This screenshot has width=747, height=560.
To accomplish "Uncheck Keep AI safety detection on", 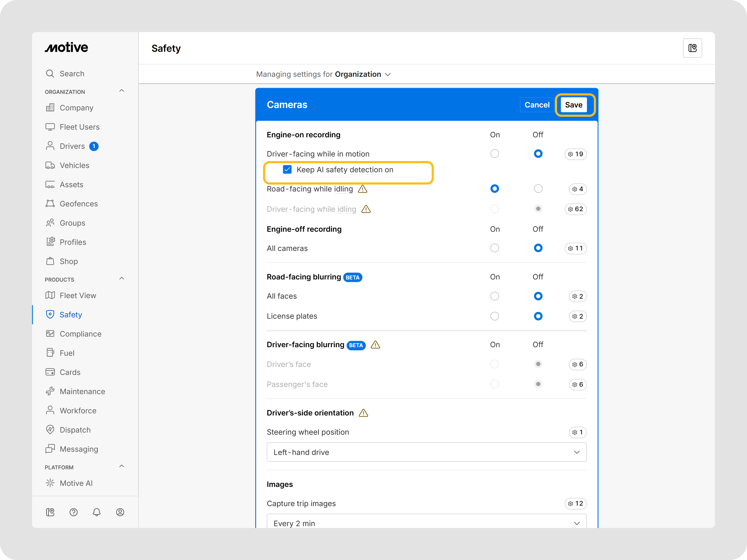I will (x=287, y=169).
